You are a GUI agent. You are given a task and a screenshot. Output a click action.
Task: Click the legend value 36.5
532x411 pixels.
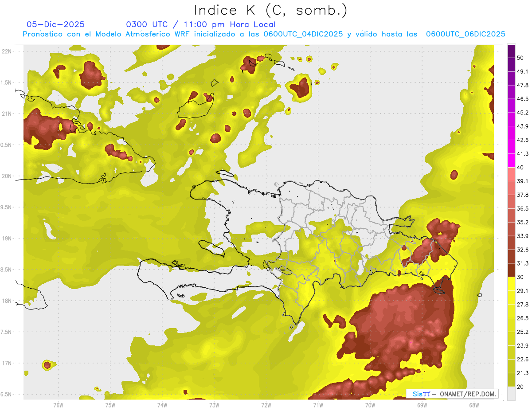coord(522,208)
